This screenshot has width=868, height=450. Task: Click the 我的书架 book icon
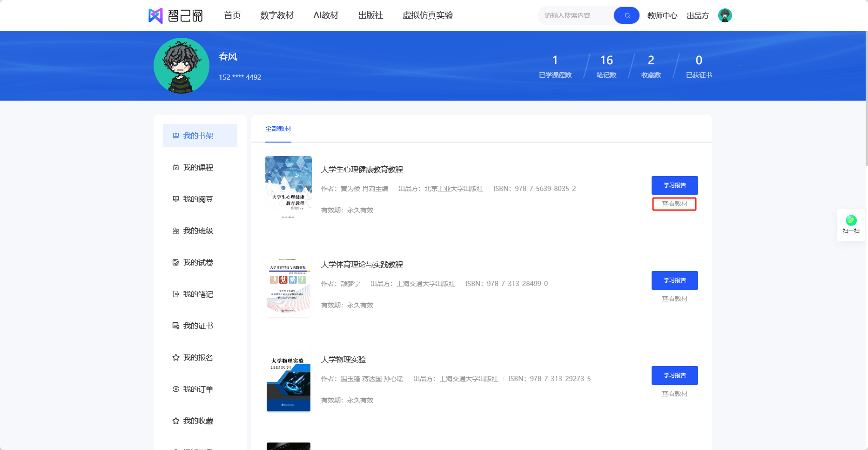click(176, 136)
